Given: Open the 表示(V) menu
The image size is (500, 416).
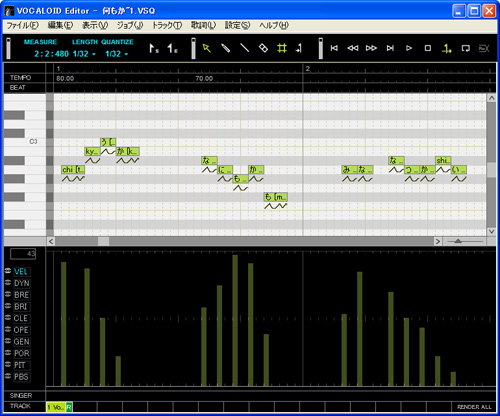Looking at the screenshot, I should tap(95, 25).
